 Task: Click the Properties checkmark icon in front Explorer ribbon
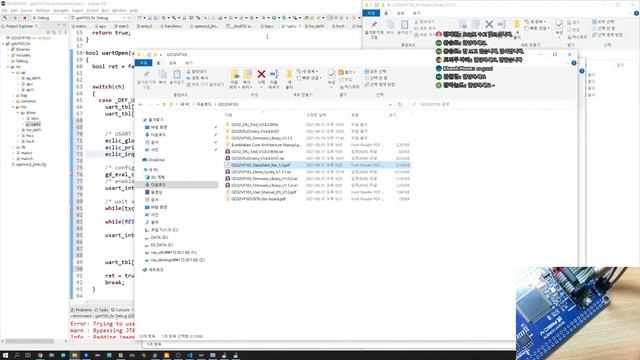(332, 74)
